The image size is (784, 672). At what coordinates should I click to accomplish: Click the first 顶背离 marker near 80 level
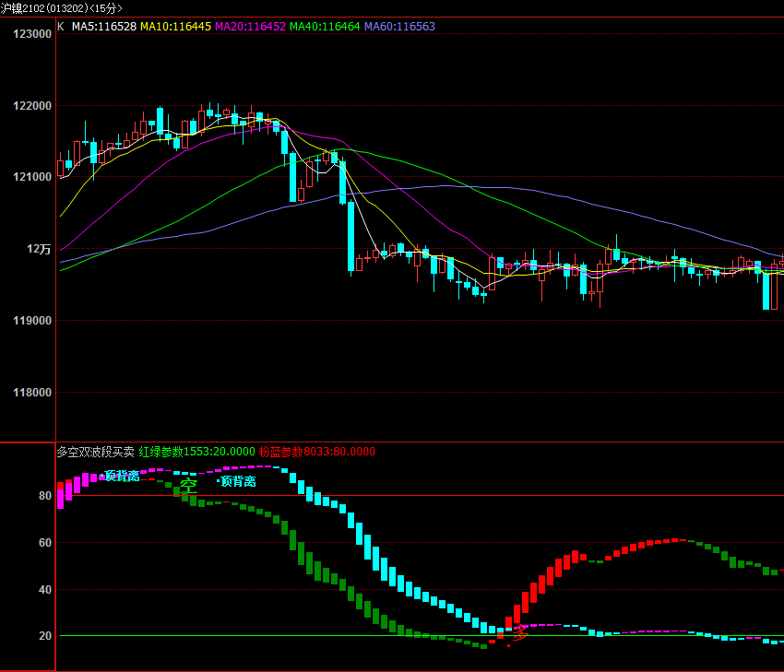click(x=122, y=476)
